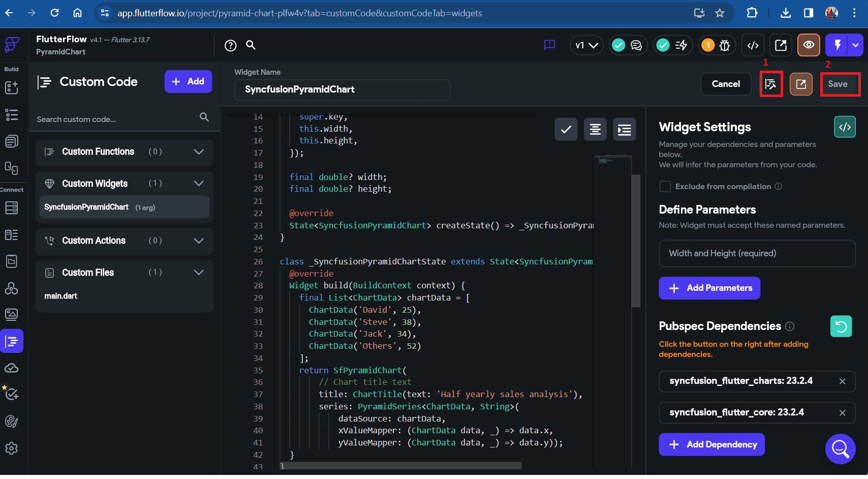Click the Add Dependency button
Viewport: 868px width, 479px height.
(711, 445)
